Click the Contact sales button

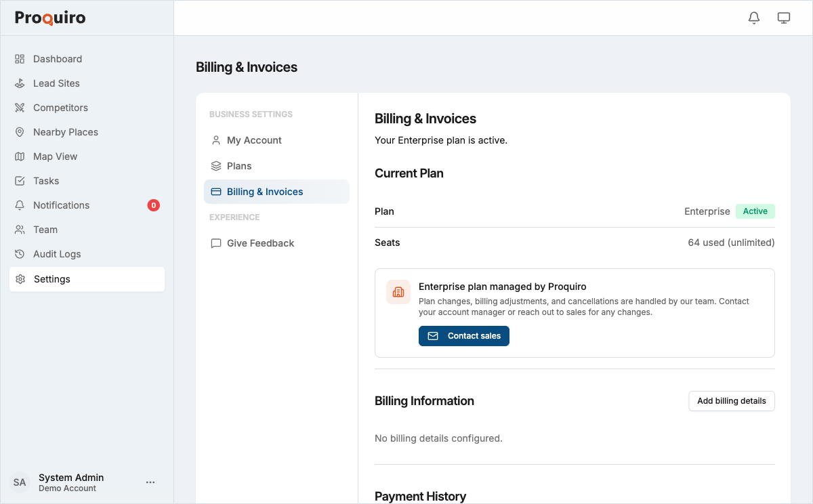tap(463, 335)
